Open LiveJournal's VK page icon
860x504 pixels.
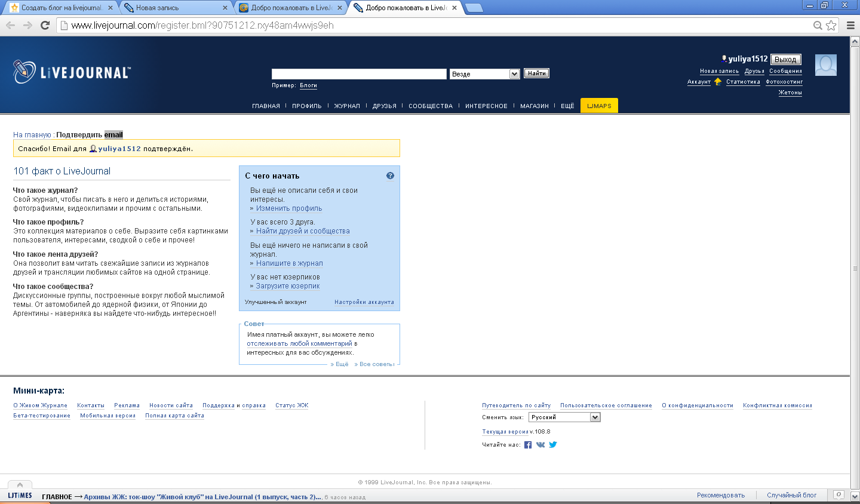tap(540, 445)
